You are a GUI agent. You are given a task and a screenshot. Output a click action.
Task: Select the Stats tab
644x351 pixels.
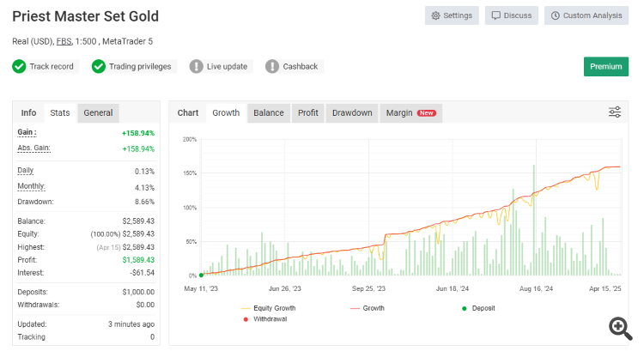60,113
